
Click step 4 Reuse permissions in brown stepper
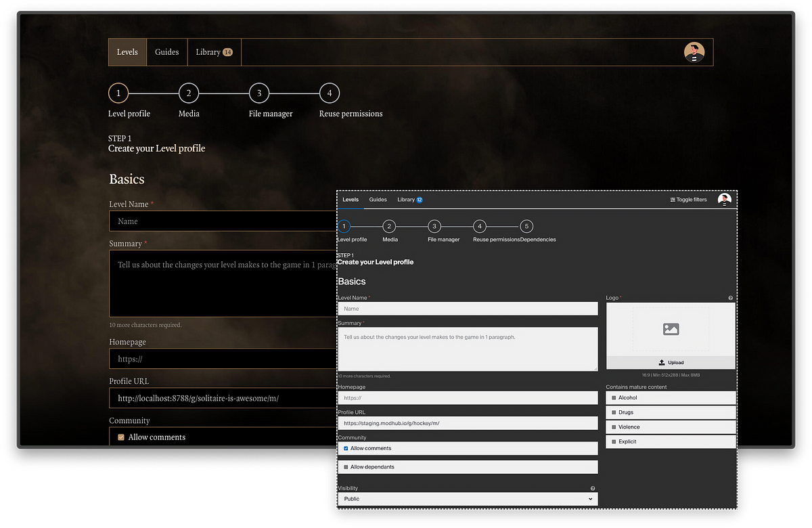330,93
